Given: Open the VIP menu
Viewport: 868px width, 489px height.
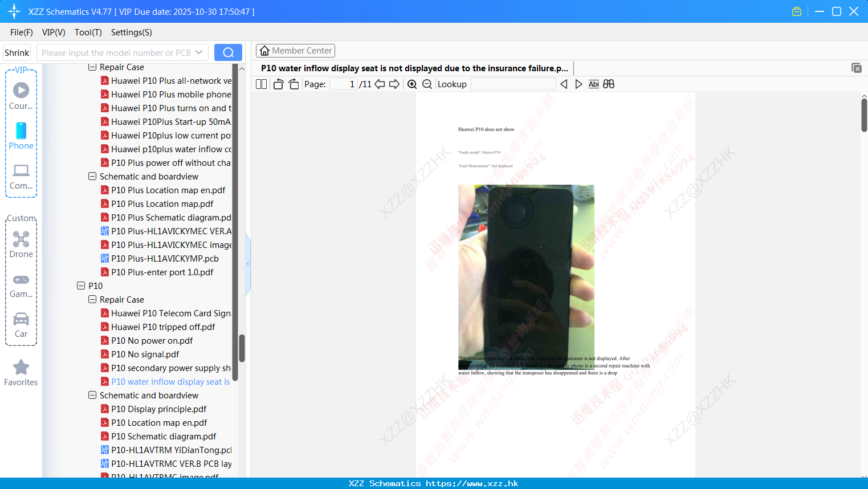Looking at the screenshot, I should click(54, 32).
